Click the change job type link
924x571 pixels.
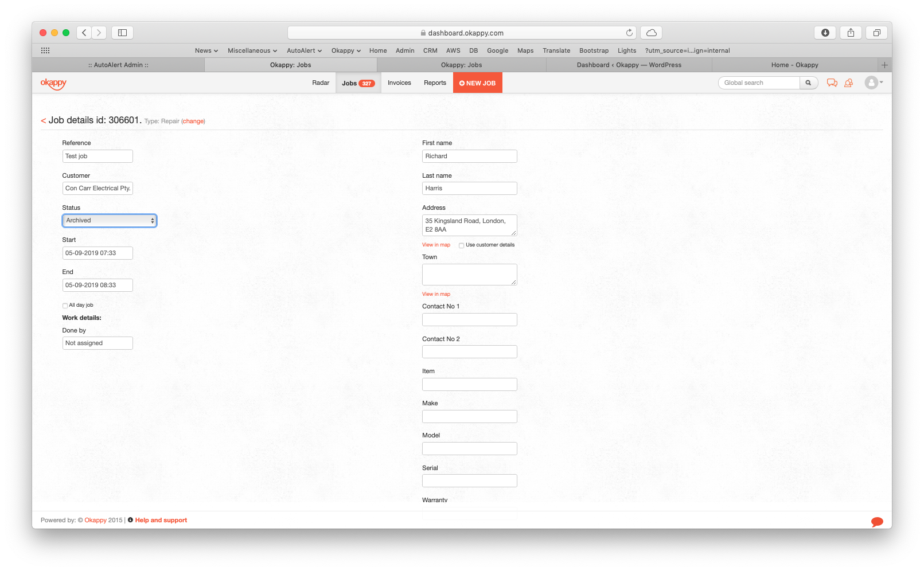193,121
